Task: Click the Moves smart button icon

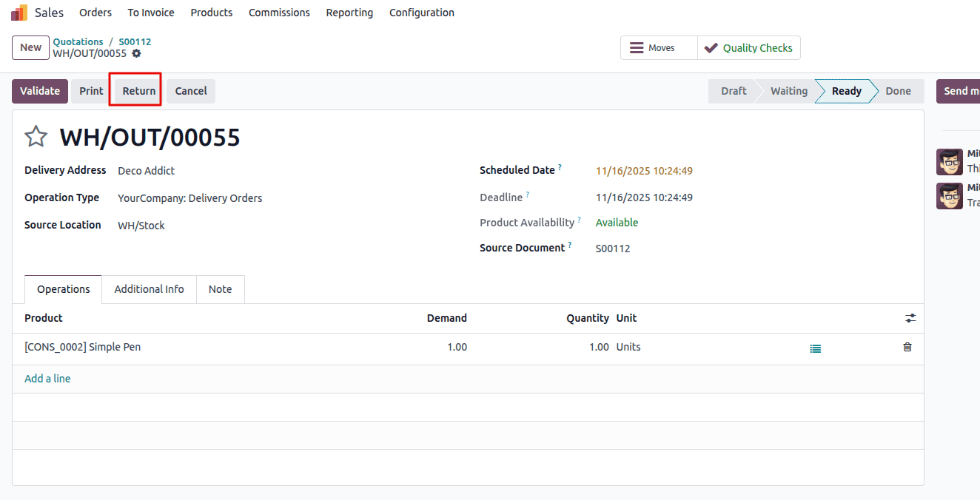Action: point(636,47)
